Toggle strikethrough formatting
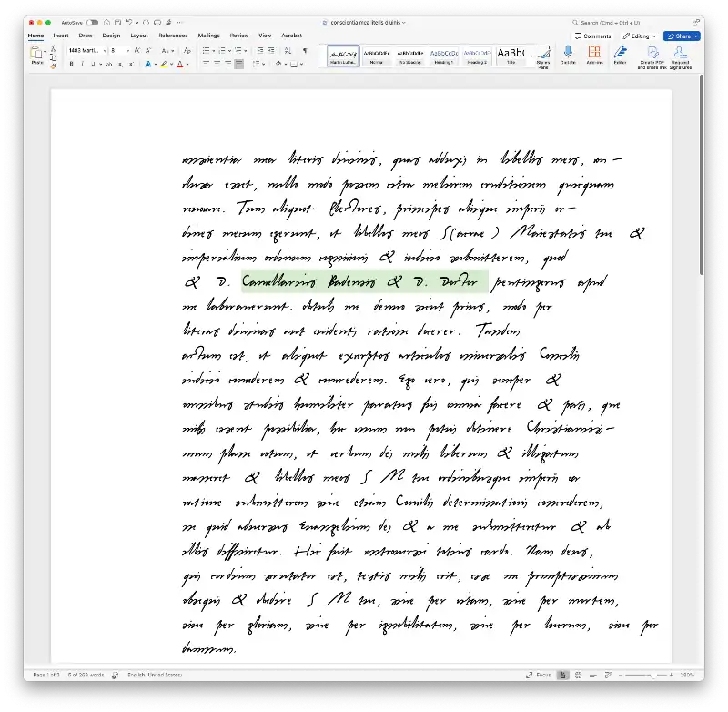 109,64
